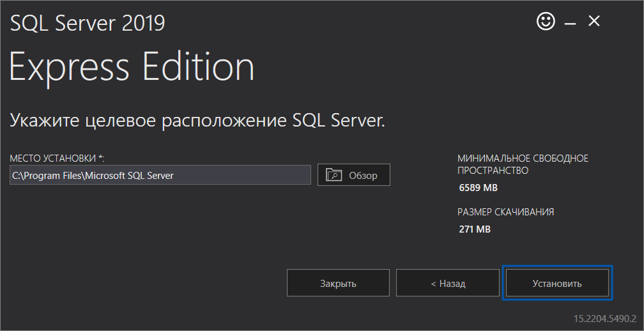Image resolution: width=644 pixels, height=331 pixels.
Task: Click the left chevron in Назад button
Action: (x=433, y=284)
